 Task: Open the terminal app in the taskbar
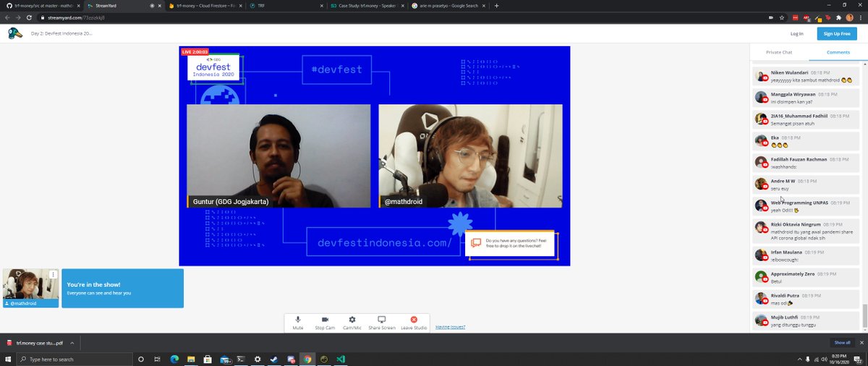pyautogui.click(x=241, y=359)
